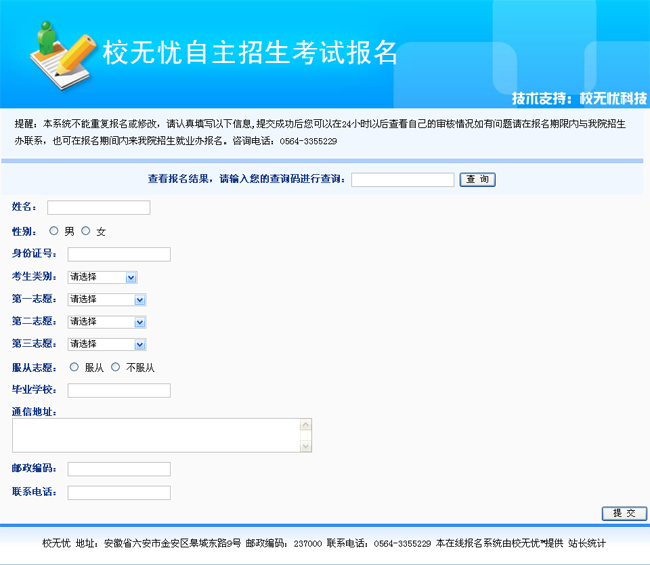
Task: Click the 邮政编码 input field
Action: 119,469
